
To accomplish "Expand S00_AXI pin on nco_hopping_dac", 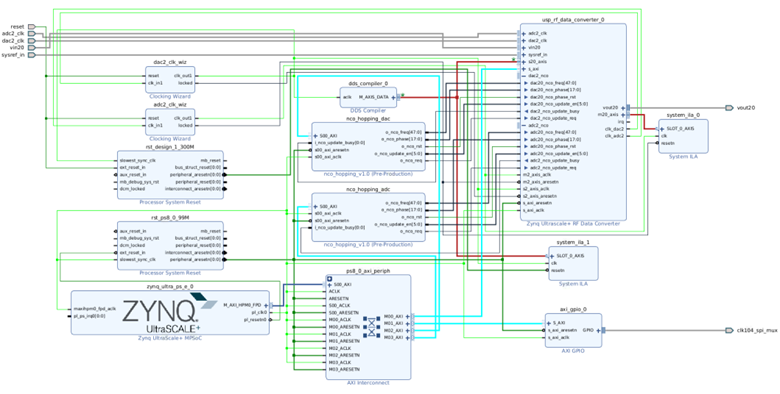I will click(315, 135).
